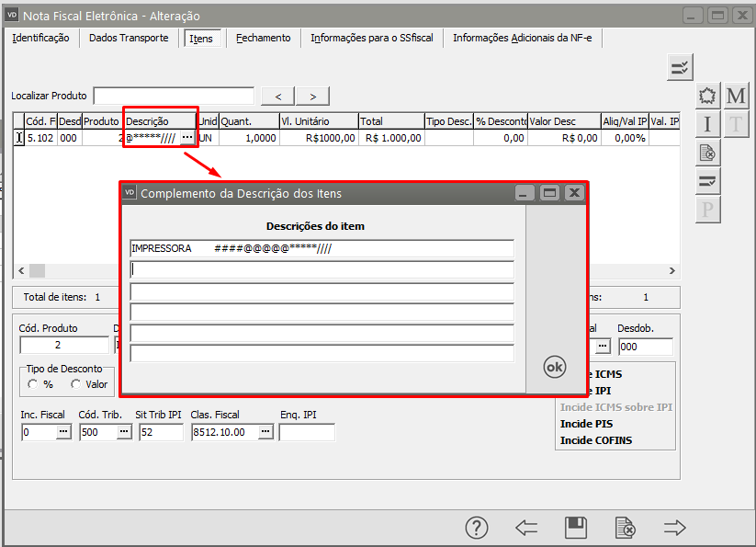Click the bottom bar delete document icon
756x547 pixels.
(625, 527)
